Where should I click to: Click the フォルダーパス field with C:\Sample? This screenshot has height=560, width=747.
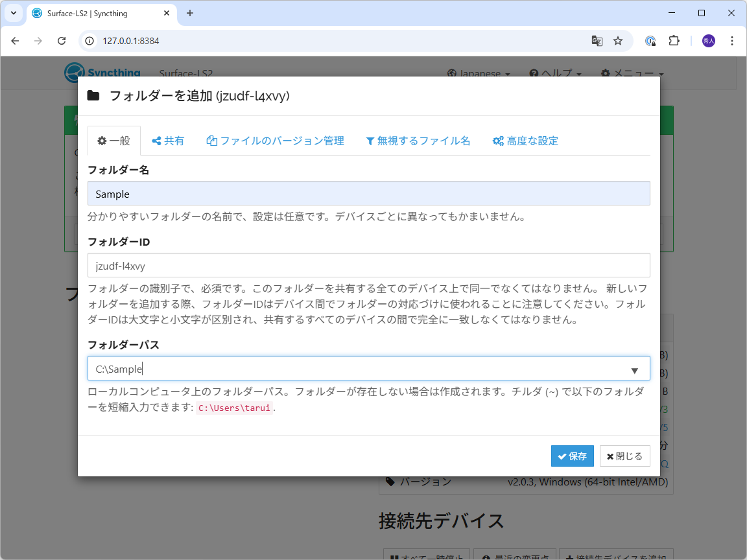pyautogui.click(x=369, y=369)
